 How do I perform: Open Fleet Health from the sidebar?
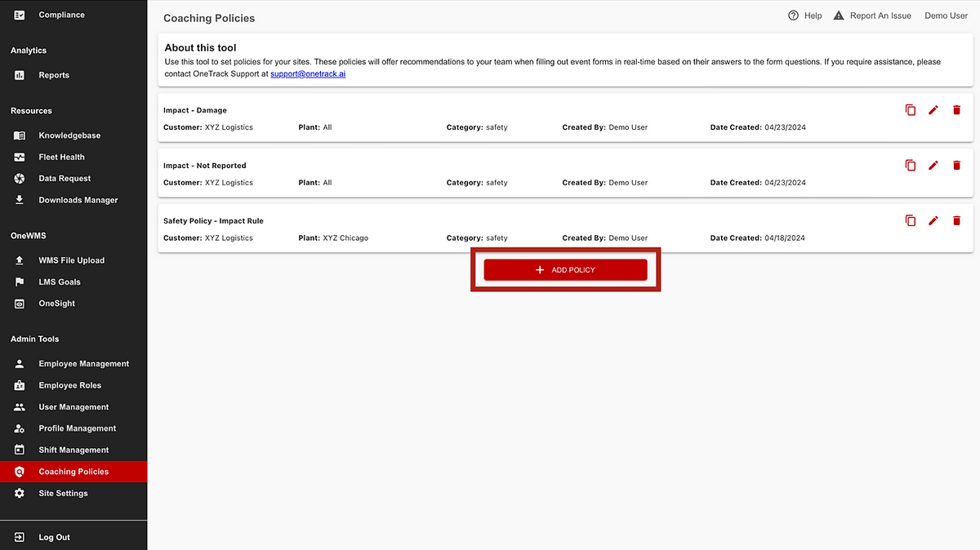pos(61,157)
